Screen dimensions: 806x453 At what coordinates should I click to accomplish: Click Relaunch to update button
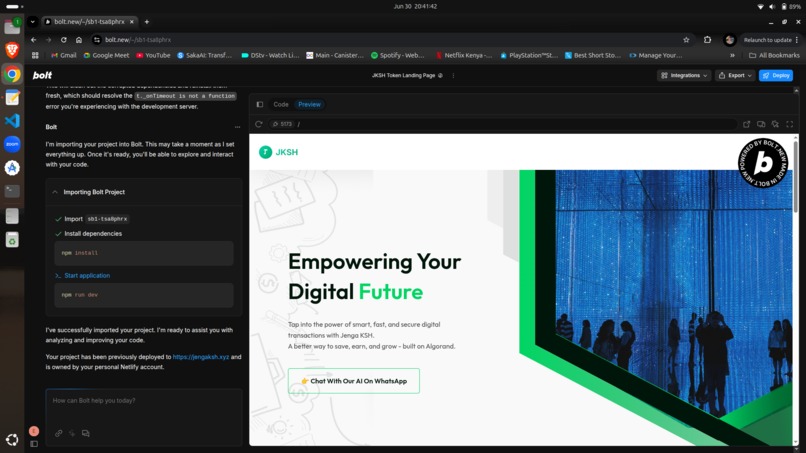pyautogui.click(x=771, y=40)
